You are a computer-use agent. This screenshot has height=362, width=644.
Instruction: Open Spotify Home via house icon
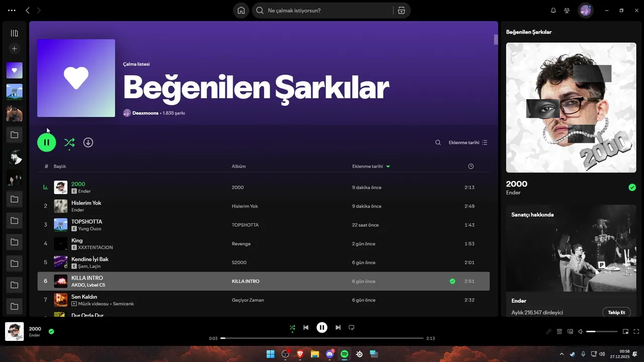[x=241, y=10]
